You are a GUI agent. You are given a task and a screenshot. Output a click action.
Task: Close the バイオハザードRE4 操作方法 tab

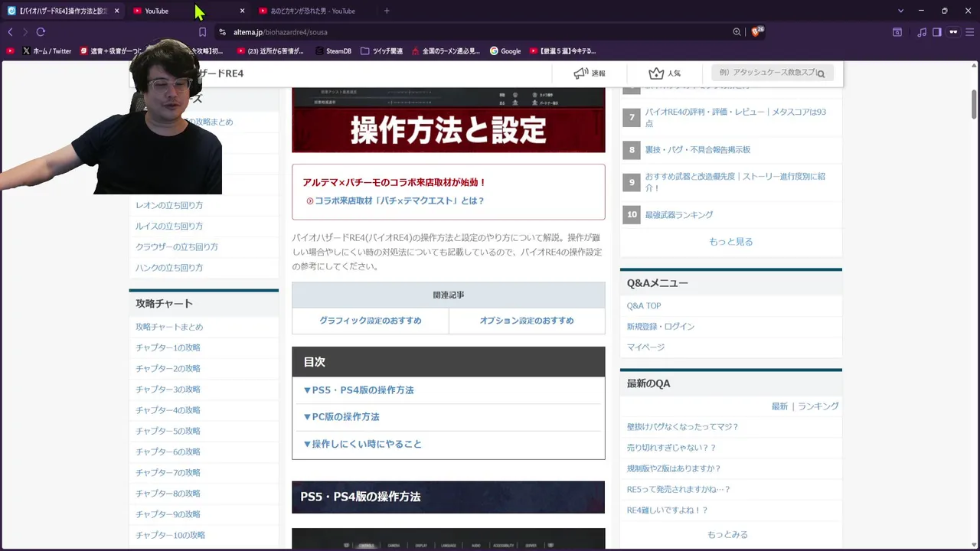[116, 11]
